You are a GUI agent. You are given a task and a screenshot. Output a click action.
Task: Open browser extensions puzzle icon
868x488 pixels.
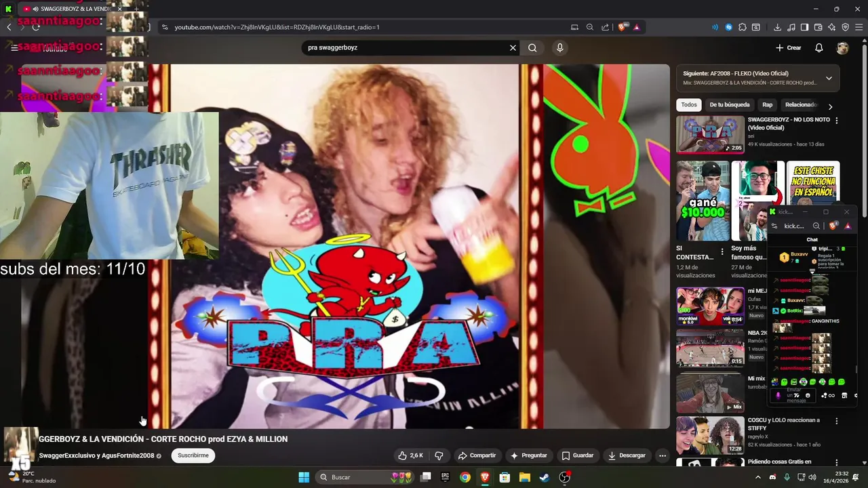tap(743, 27)
